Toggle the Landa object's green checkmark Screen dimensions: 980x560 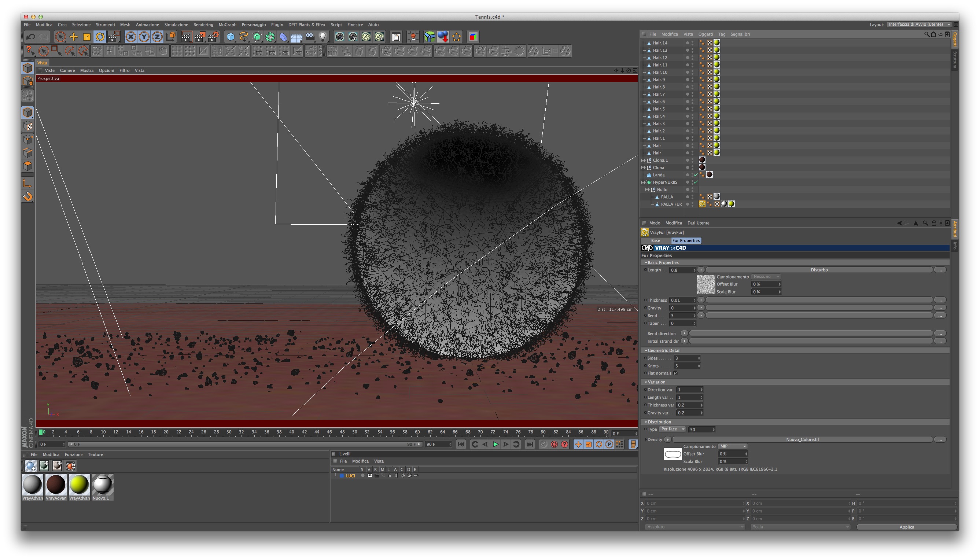pyautogui.click(x=696, y=175)
